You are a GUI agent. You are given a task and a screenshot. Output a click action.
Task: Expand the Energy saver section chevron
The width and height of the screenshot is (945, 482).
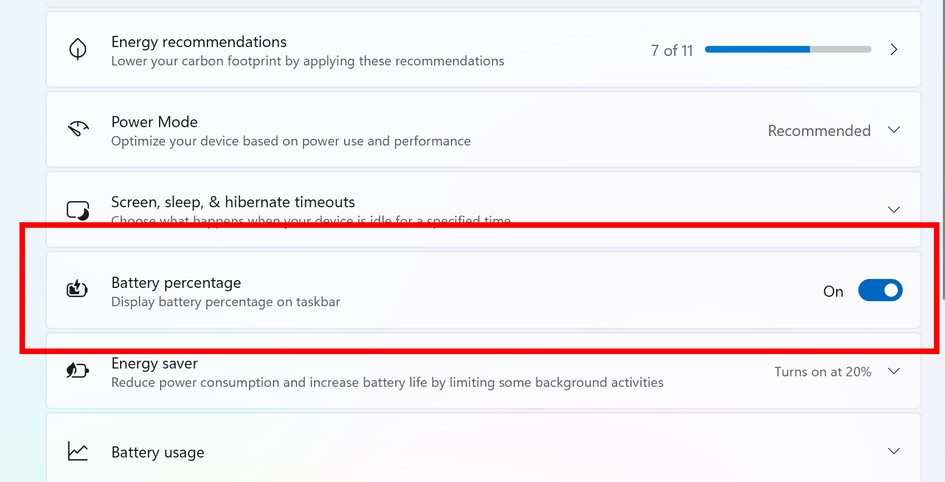894,371
